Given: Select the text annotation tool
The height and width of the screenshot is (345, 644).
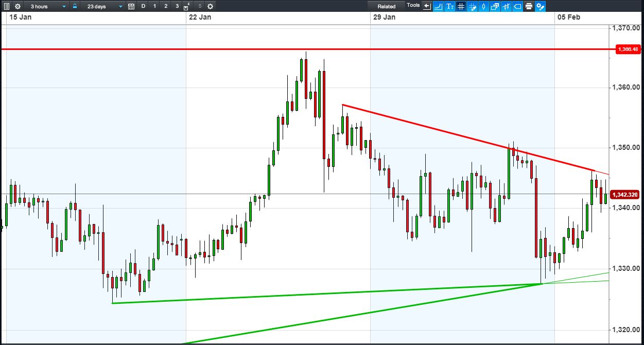Looking at the screenshot, I should click(450, 6).
